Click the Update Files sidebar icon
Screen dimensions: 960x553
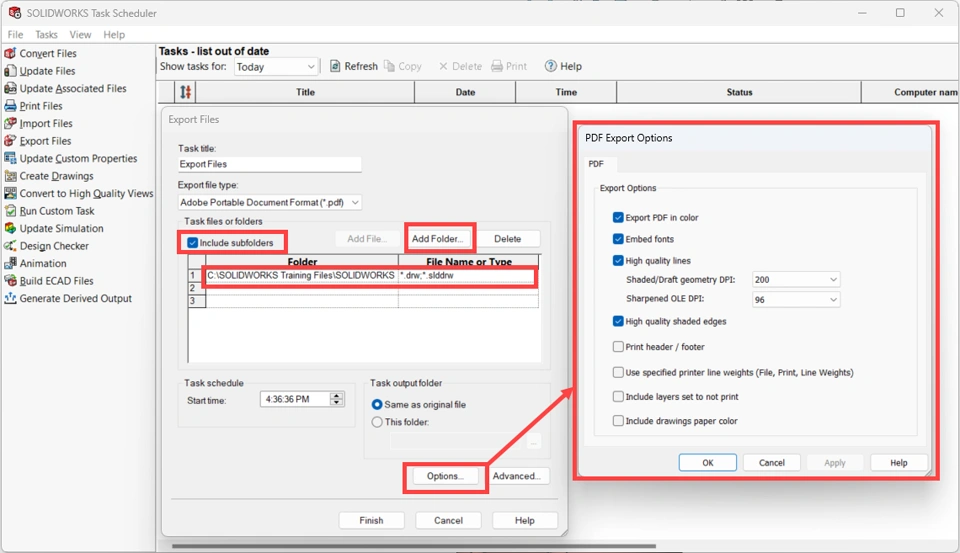(x=10, y=71)
